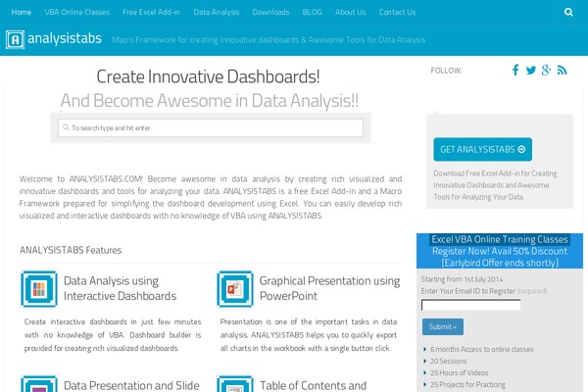This screenshot has width=588, height=392.
Task: Click '[Earlybird Offer ends shortly]' text
Action: pos(500,263)
